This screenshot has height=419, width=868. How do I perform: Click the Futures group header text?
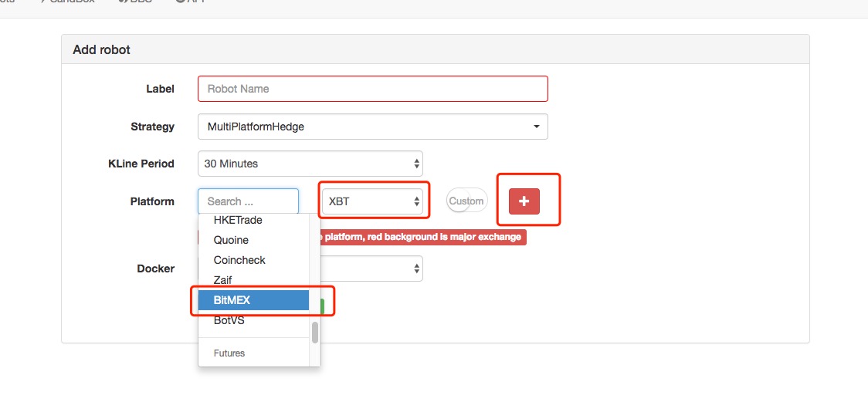229,353
